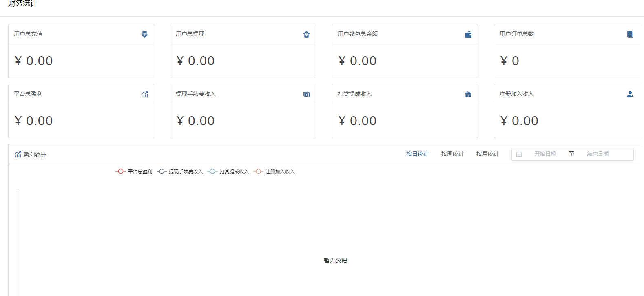Click the wallet icon on 用户钱包总金额 card
Screen dimensions: 644x296
tap(468, 34)
